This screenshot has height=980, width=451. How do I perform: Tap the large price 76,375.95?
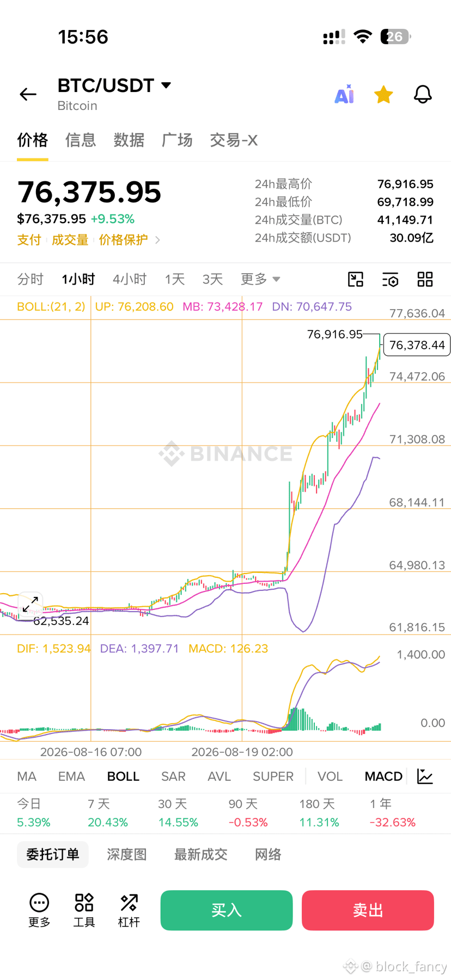[x=89, y=192]
